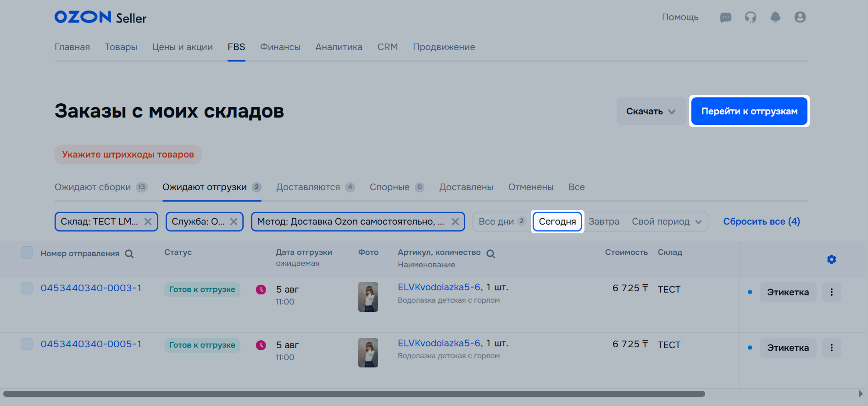Click the OZON Seller logo
This screenshot has width=868, height=406.
(x=100, y=17)
